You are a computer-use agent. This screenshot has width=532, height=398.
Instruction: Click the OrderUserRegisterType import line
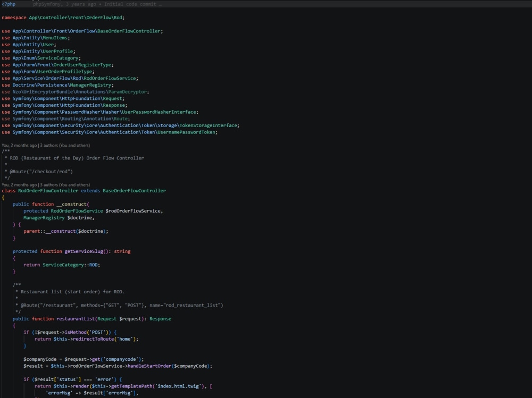pos(57,65)
